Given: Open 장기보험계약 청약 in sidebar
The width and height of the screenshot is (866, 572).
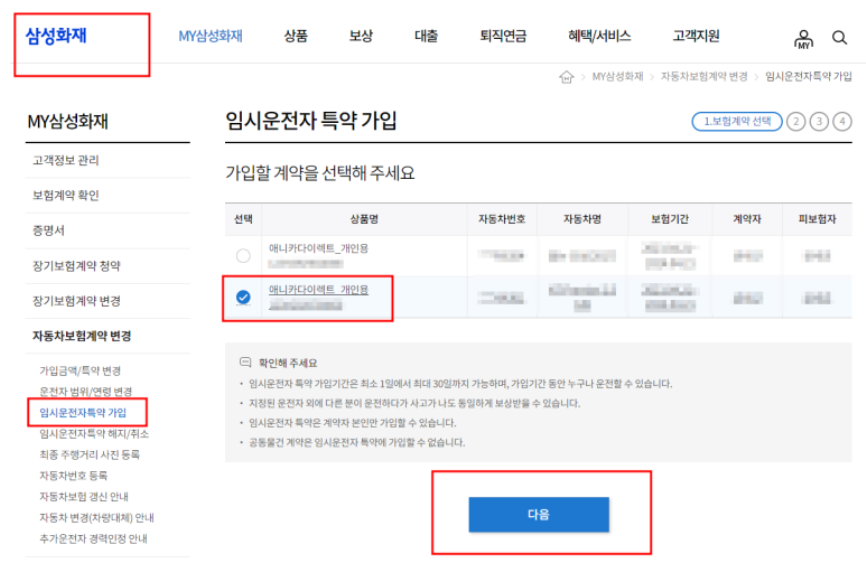Looking at the screenshot, I should 76,266.
